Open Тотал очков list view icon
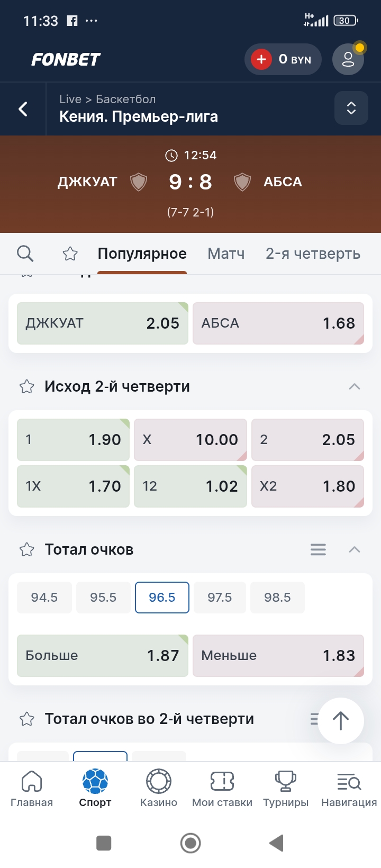The width and height of the screenshot is (381, 868). point(318,550)
